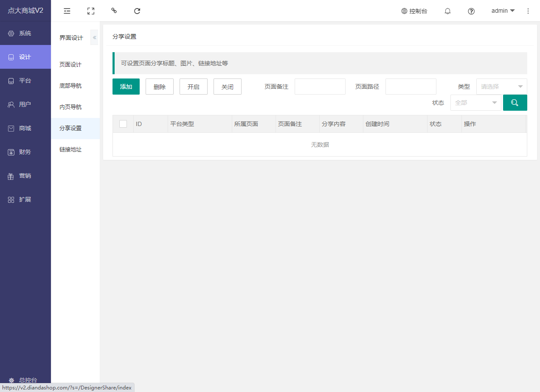Click the link icon in top toolbar
The image size is (540, 392).
(114, 11)
